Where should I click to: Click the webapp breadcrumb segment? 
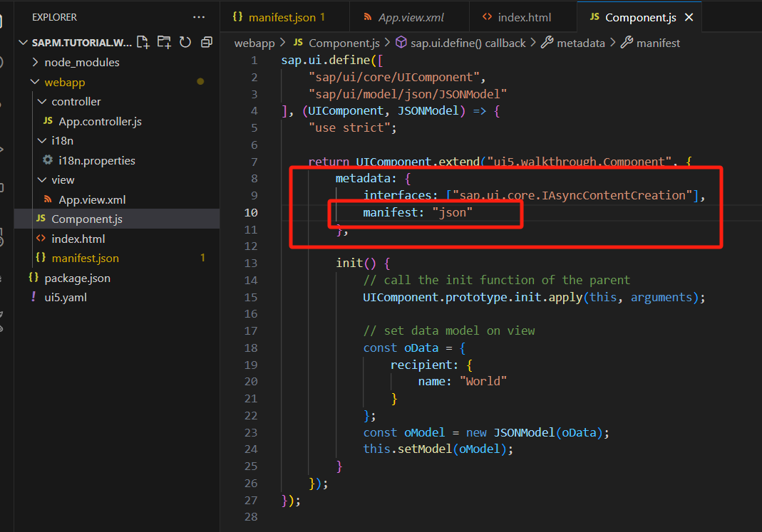click(254, 43)
